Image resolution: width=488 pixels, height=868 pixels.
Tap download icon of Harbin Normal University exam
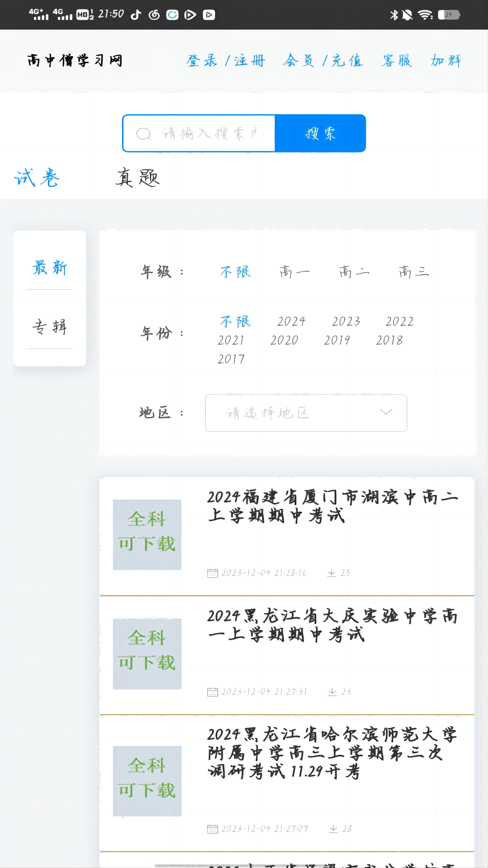tap(333, 829)
